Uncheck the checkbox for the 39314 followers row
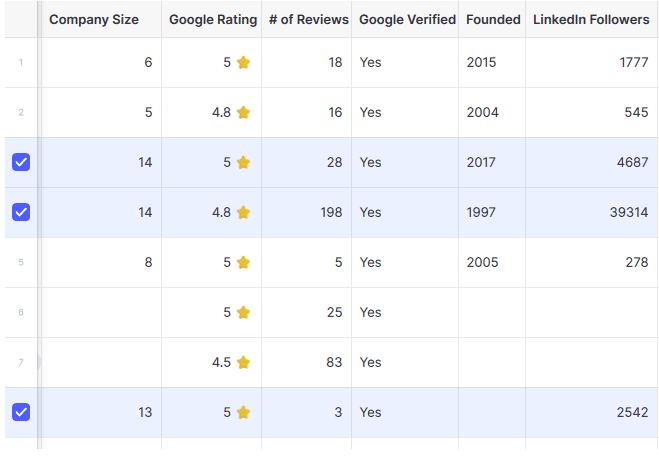Viewport: 659px width, 460px height. click(x=21, y=212)
